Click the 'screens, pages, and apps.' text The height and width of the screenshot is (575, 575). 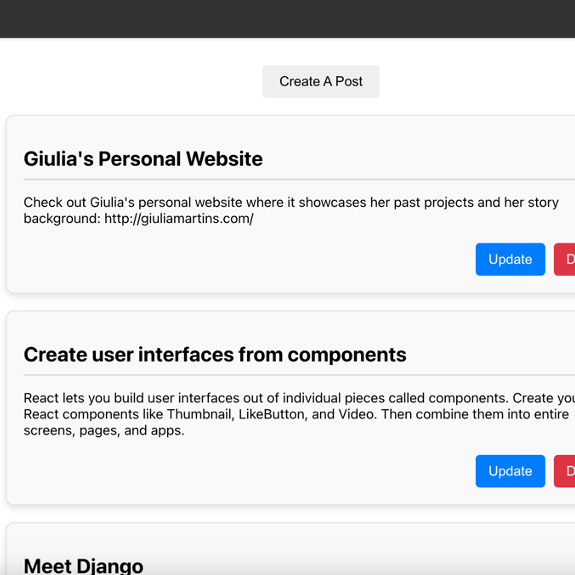tap(104, 431)
